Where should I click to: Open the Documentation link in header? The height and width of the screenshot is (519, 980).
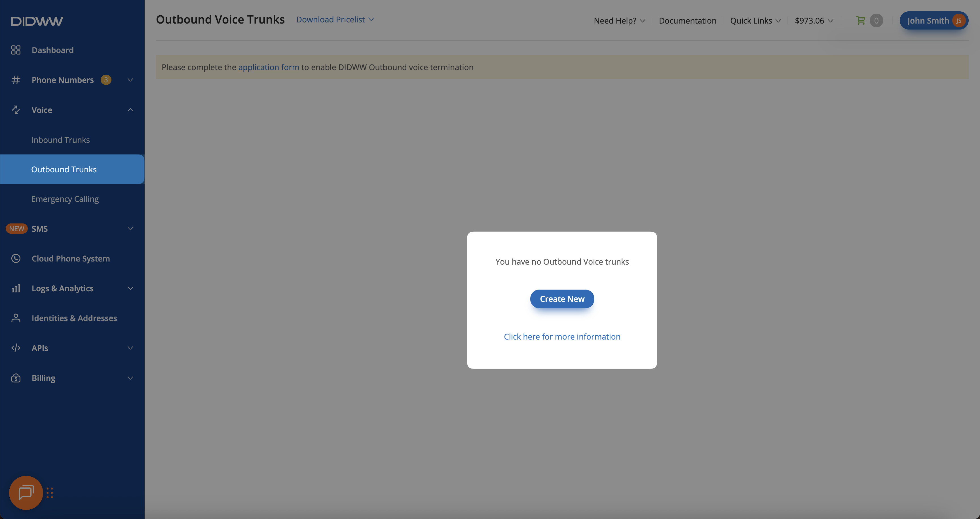(x=687, y=20)
